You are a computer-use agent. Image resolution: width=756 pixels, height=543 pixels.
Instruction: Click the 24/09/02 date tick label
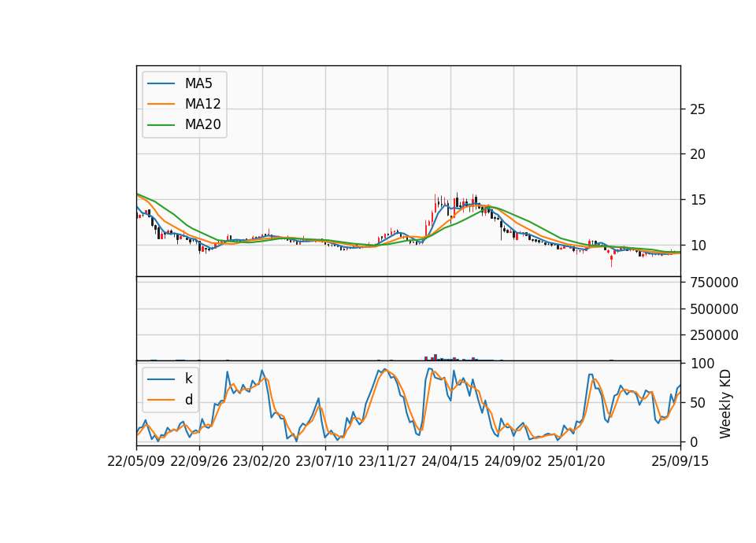coord(513,461)
